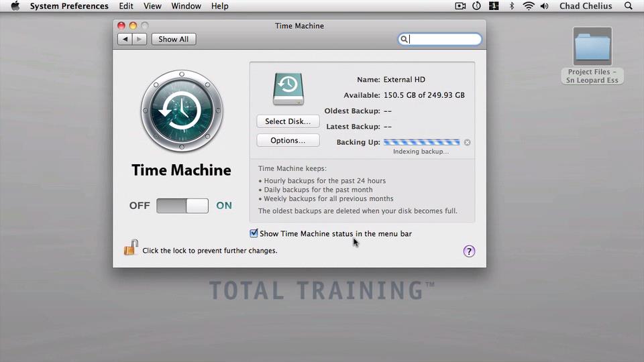Click the External HD backup disk icon

click(288, 89)
